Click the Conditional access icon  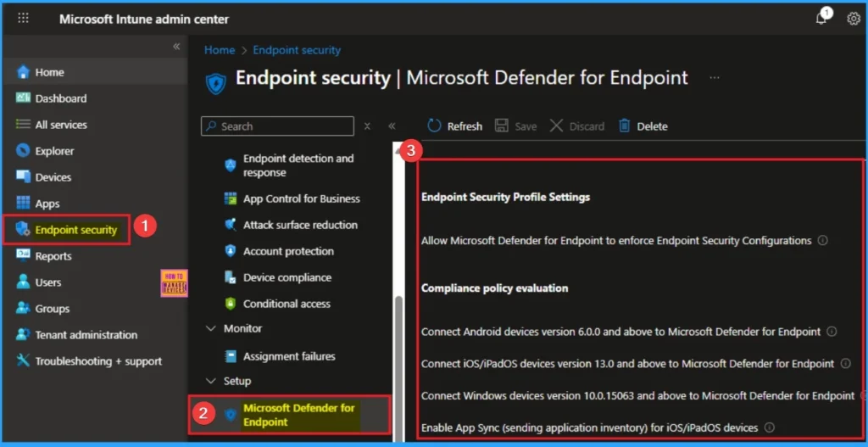(x=231, y=304)
